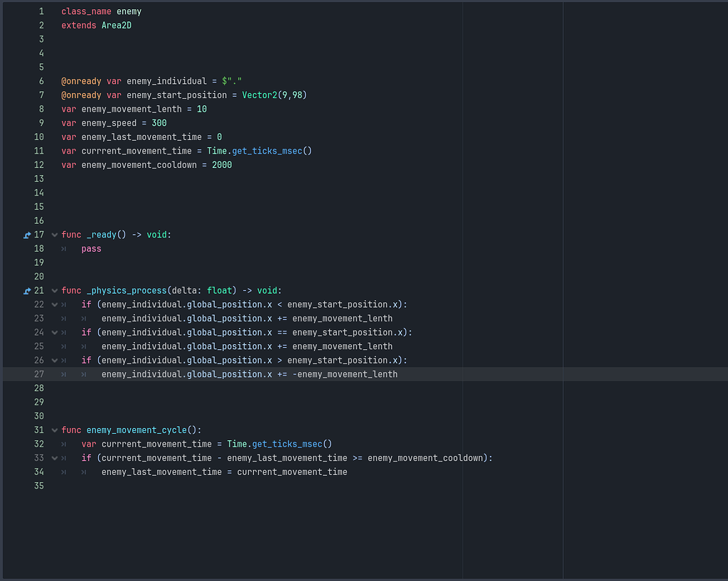Click the '$"."' node path value
728x581 pixels.
(x=232, y=81)
